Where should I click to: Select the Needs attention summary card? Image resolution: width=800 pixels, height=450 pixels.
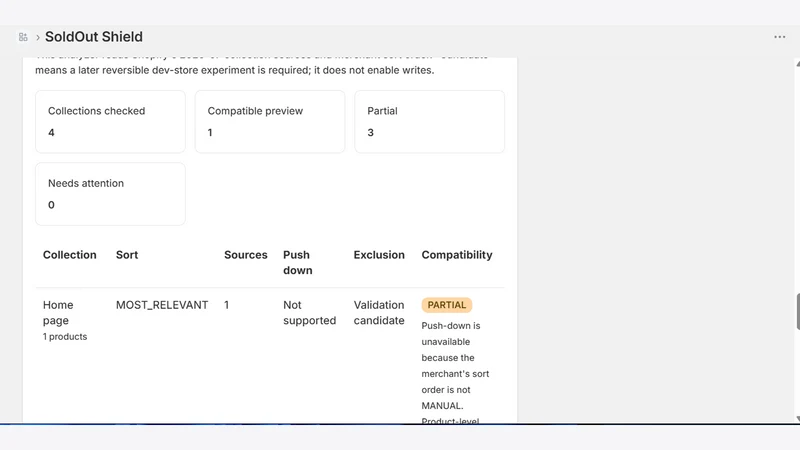click(110, 194)
